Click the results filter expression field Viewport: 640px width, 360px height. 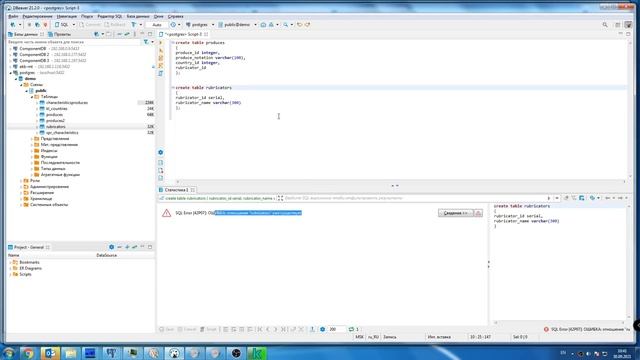[414, 198]
